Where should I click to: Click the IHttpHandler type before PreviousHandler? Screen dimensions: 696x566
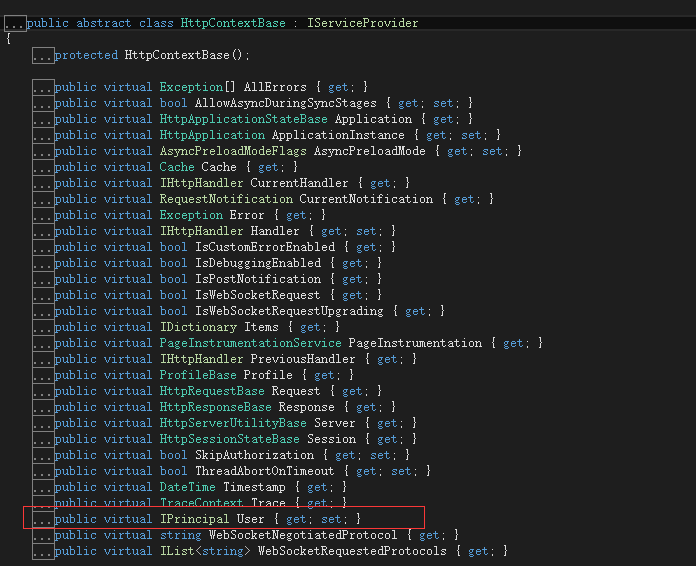[202, 359]
